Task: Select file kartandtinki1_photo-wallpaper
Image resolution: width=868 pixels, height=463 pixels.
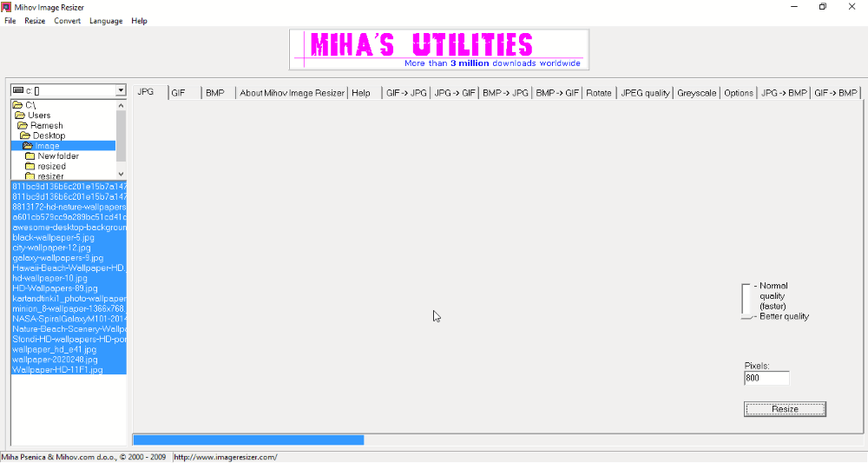Action: coord(69,299)
